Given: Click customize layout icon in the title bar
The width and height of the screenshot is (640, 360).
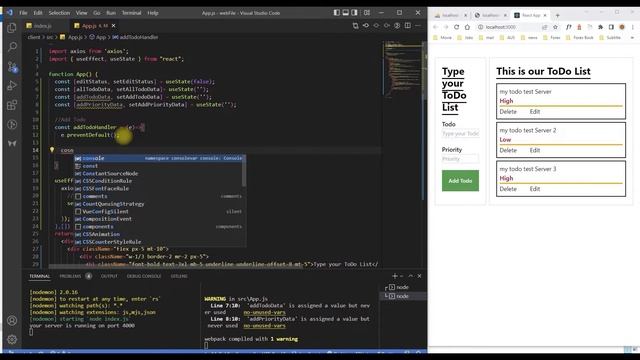Looking at the screenshot, I should (x=367, y=13).
